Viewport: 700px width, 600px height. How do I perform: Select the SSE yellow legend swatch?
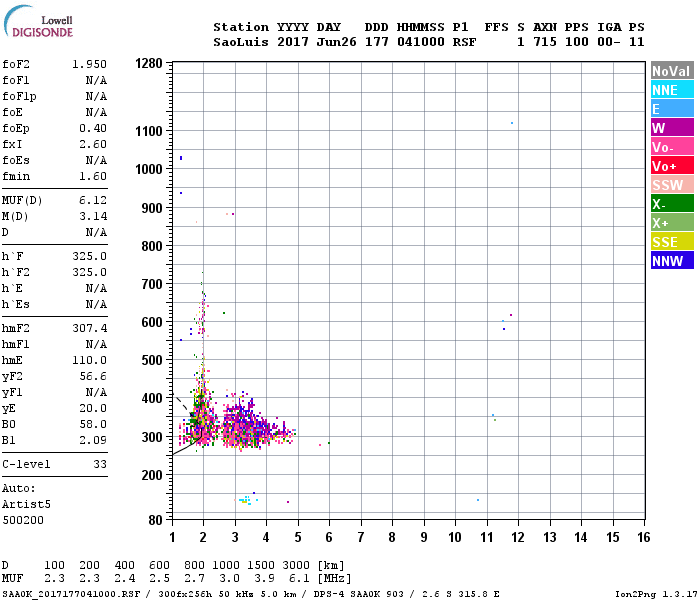point(672,242)
